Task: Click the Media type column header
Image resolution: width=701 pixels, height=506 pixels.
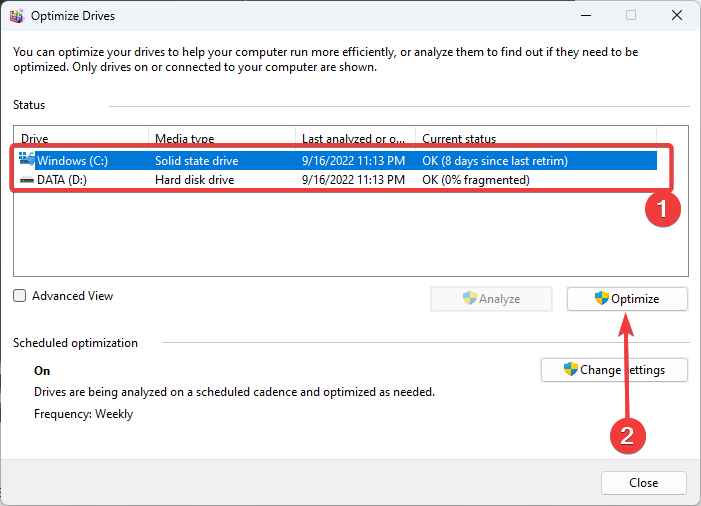Action: pyautogui.click(x=222, y=139)
